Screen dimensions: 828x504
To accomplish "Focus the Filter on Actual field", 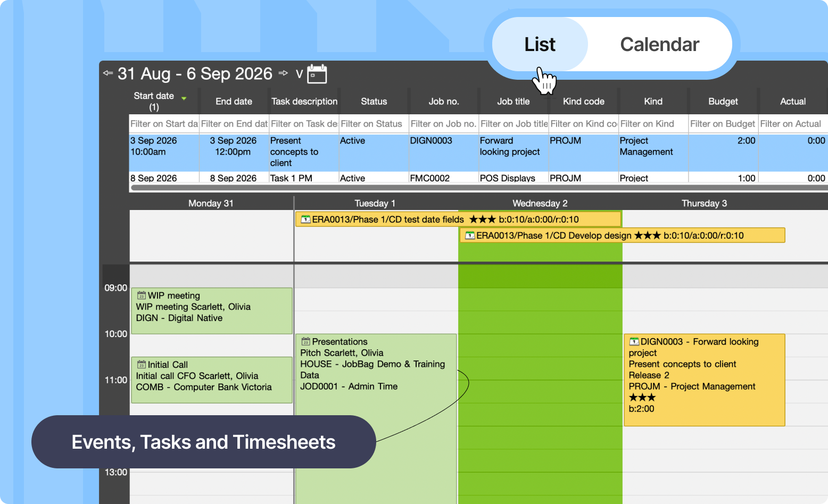I will coord(793,124).
